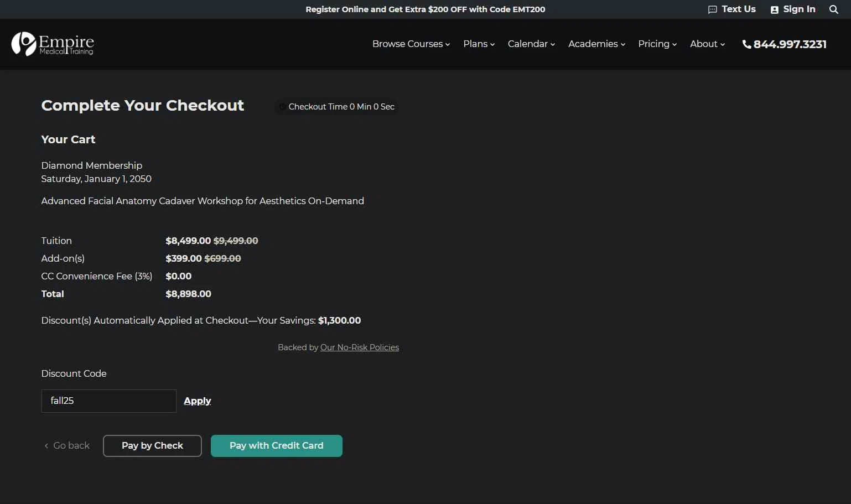This screenshot has width=851, height=504.
Task: Click the tuition price $8,499.00
Action: [188, 241]
